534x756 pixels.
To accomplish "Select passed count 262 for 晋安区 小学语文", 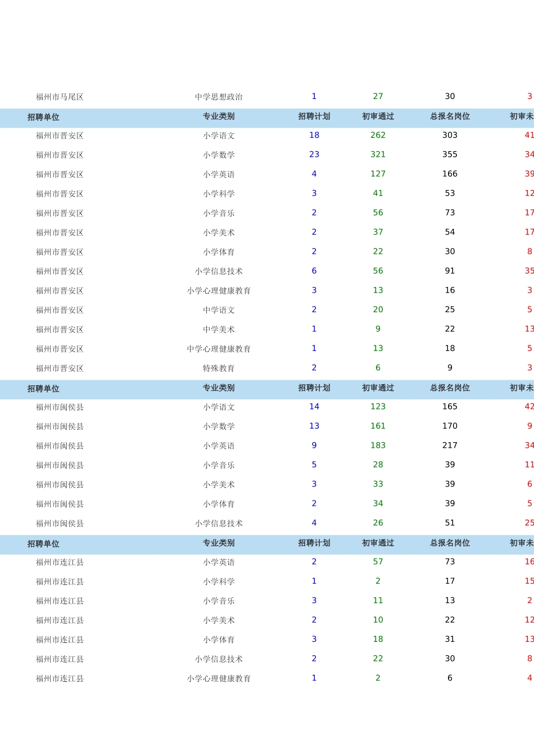I will click(x=378, y=136).
